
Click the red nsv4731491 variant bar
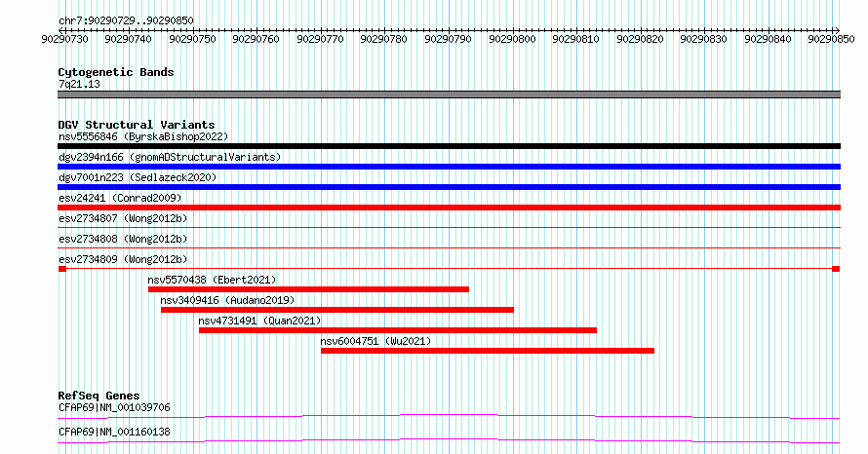click(398, 330)
